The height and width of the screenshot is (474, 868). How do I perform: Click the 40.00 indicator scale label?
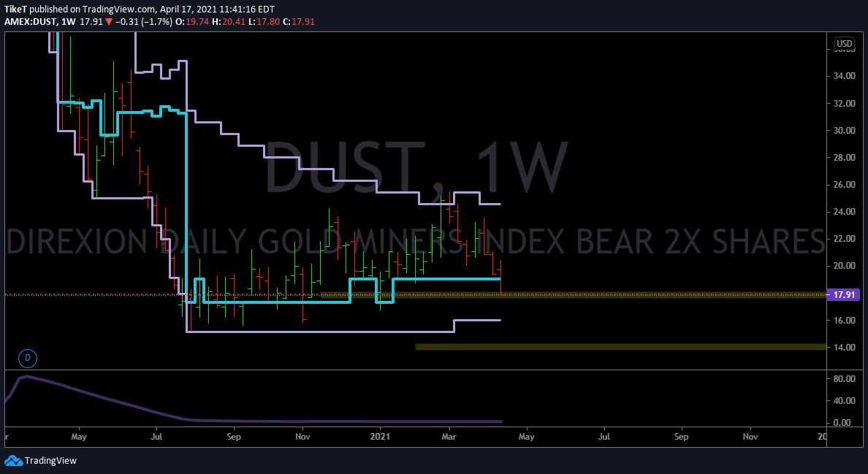click(844, 401)
